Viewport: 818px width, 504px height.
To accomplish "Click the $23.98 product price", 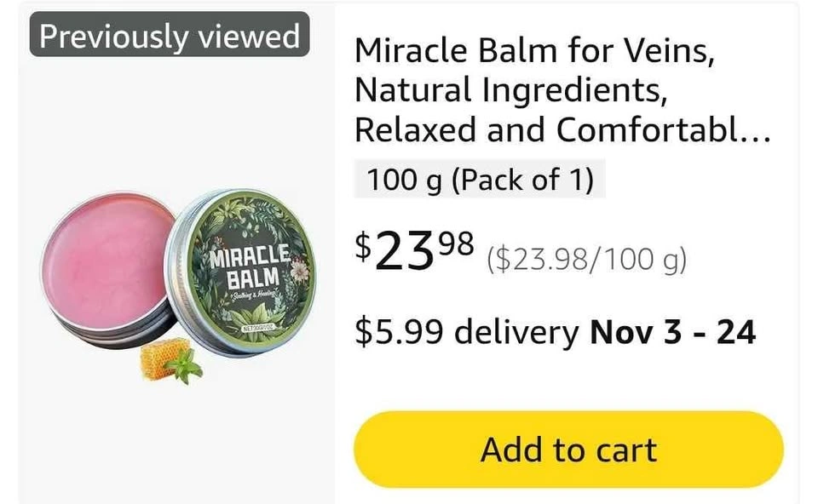I will point(415,249).
